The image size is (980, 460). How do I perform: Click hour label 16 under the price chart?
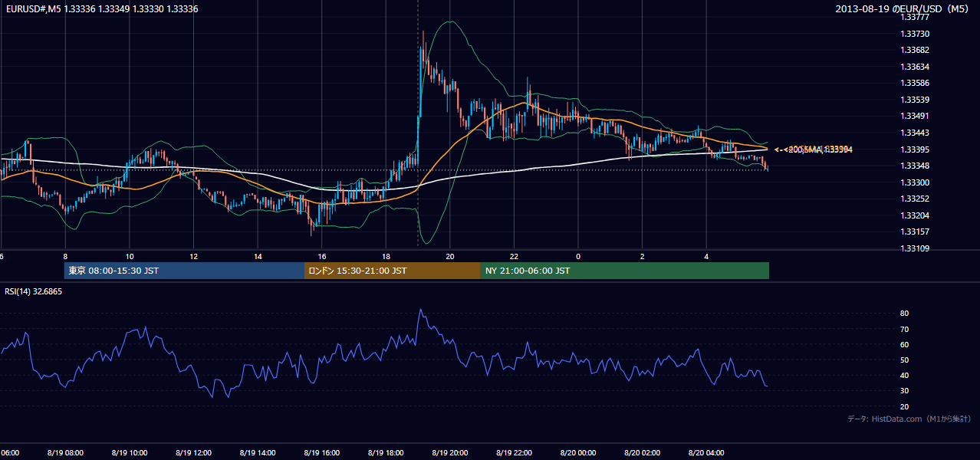click(x=322, y=256)
